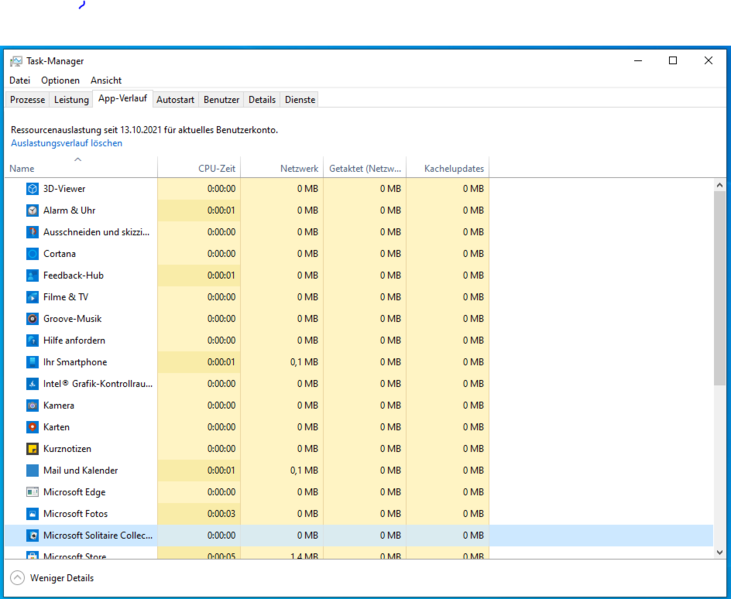
Task: Switch to the Autostart tab
Action: pyautogui.click(x=175, y=100)
